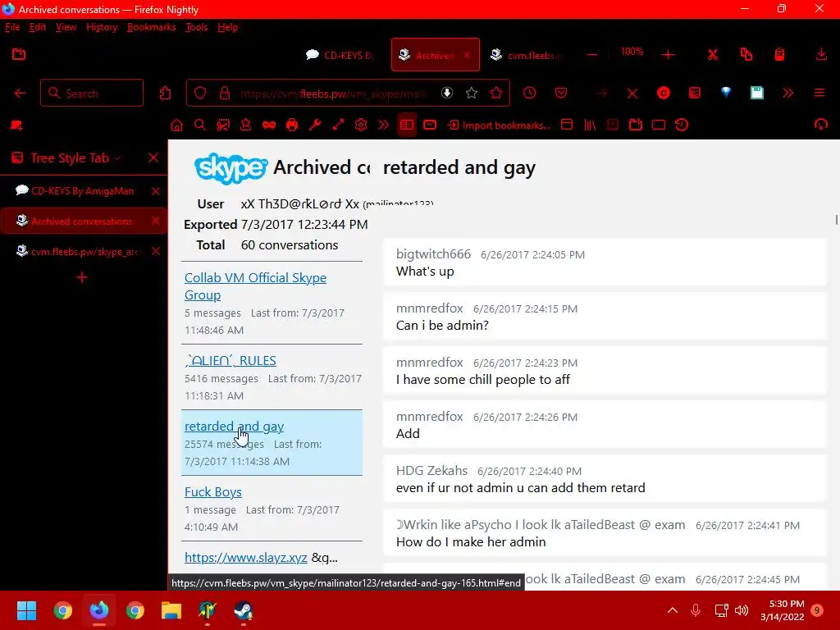The height and width of the screenshot is (630, 840).
Task: Open the History menu
Action: pos(102,27)
